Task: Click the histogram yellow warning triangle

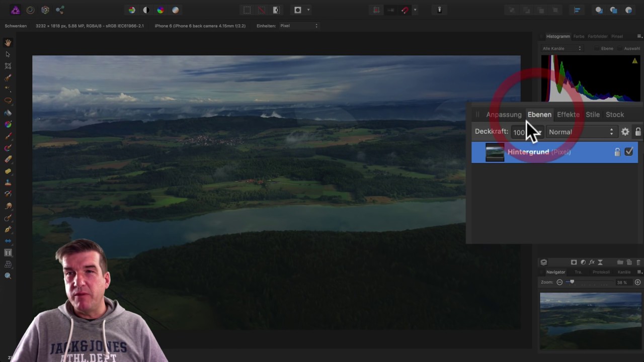Action: [x=635, y=61]
